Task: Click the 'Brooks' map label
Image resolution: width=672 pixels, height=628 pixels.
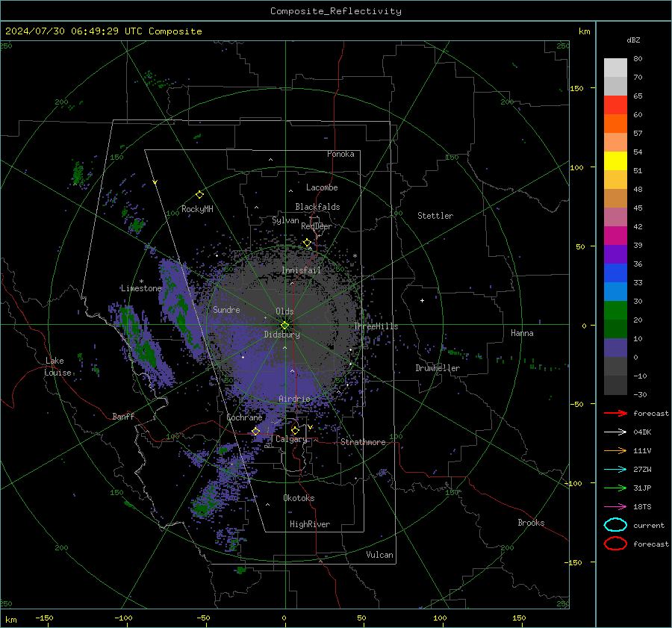Action: point(531,523)
